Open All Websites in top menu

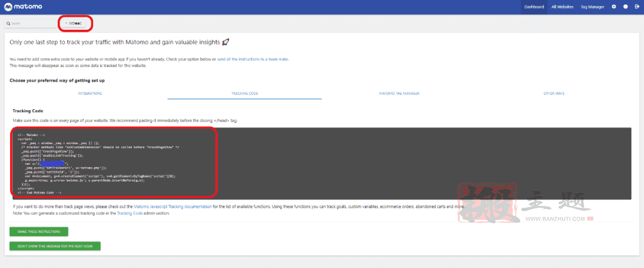562,7
